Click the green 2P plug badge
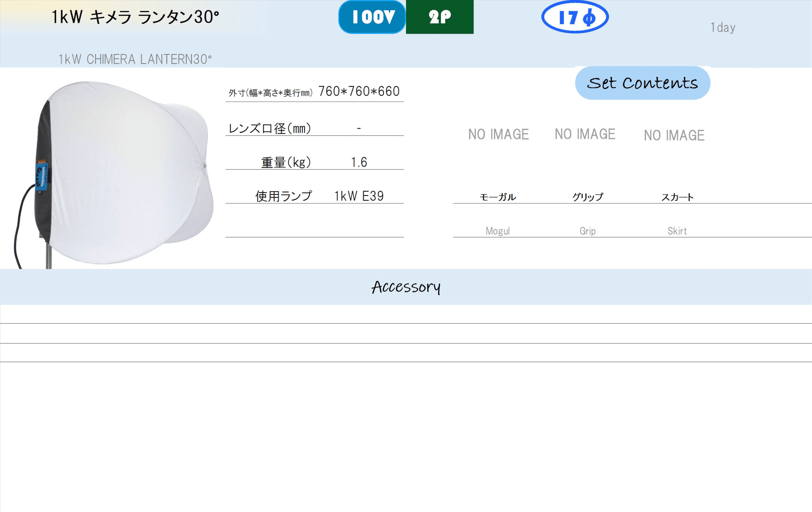 (x=440, y=17)
